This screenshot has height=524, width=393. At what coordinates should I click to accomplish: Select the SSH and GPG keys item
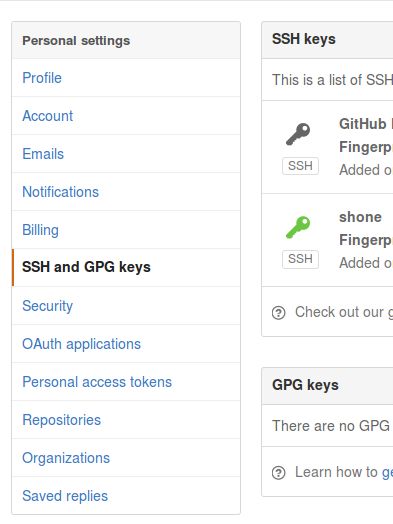126,267
